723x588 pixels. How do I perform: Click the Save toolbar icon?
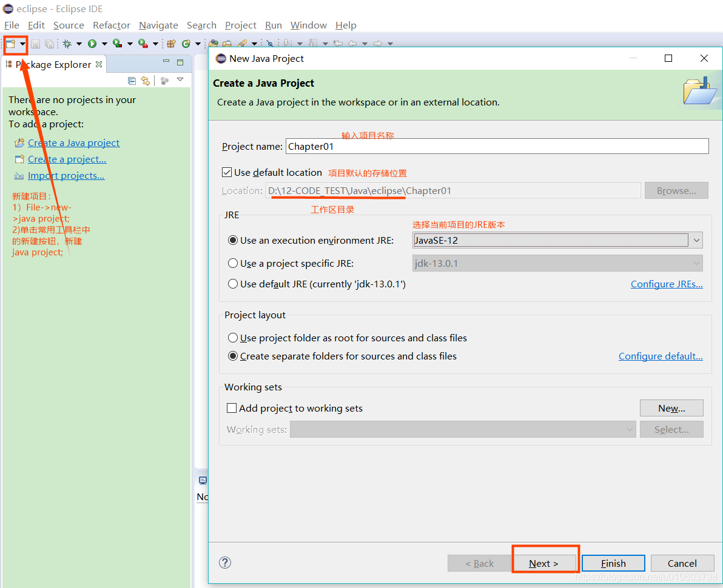(36, 44)
